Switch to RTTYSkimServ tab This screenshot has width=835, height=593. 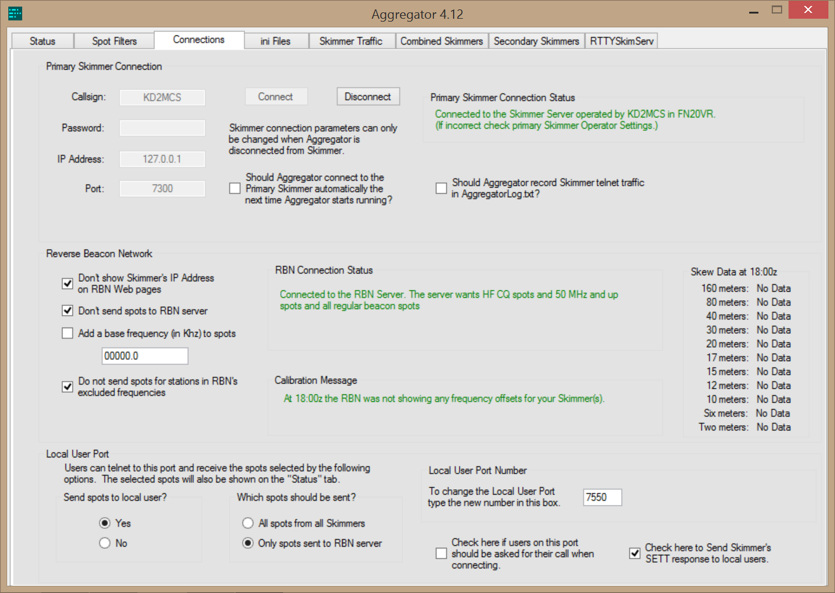(622, 41)
